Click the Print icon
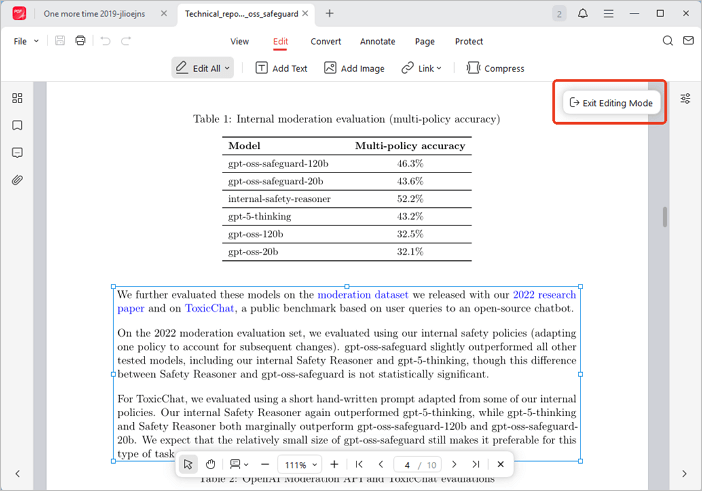Image resolution: width=702 pixels, height=491 pixels. pyautogui.click(x=80, y=41)
